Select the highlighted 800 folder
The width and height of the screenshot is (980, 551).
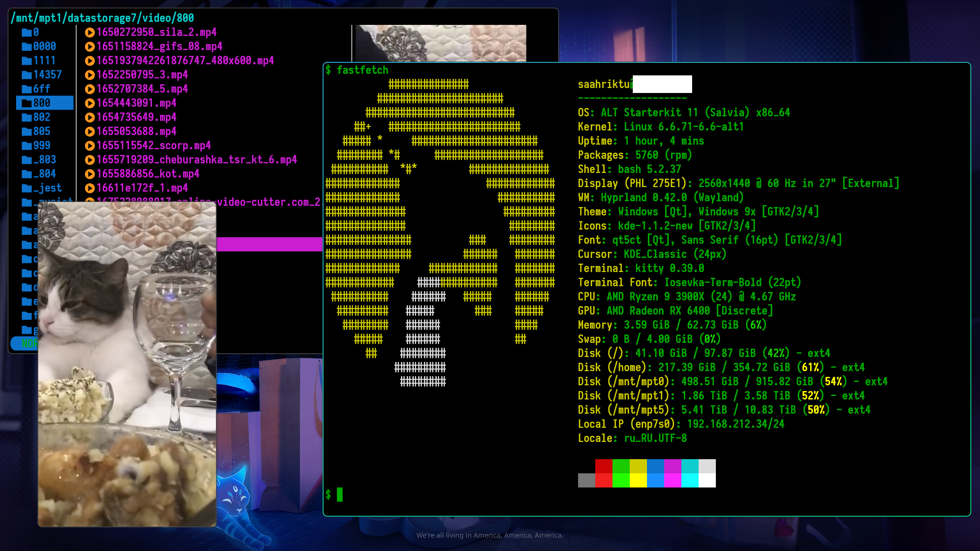[x=44, y=103]
